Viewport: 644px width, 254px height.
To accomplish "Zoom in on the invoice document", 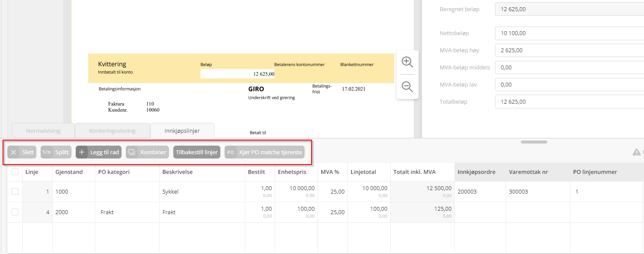I will tap(407, 62).
